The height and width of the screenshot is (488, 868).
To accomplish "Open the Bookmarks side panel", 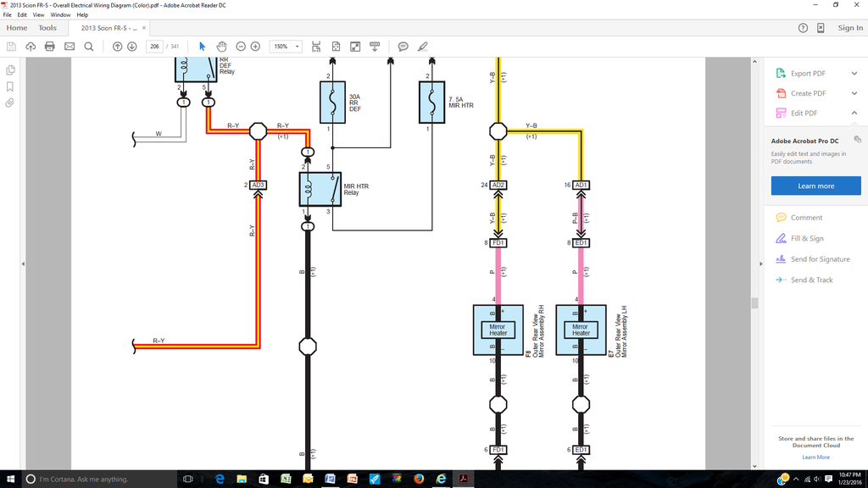I will 10,86.
